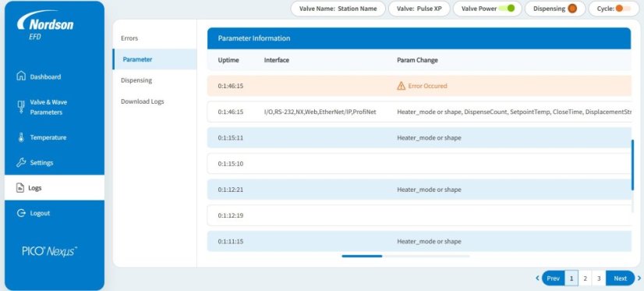Go to the Temperature page
Viewport: 644px width, 291px height.
[55, 137]
